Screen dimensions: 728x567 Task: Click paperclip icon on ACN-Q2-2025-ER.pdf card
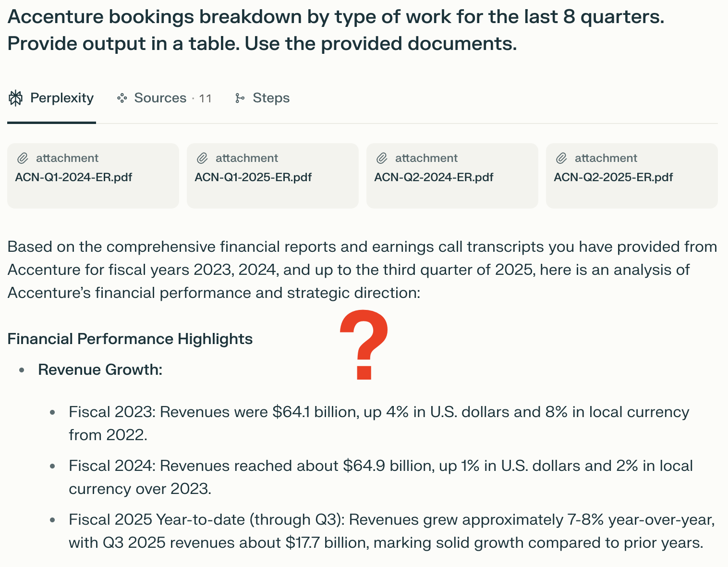click(x=561, y=158)
